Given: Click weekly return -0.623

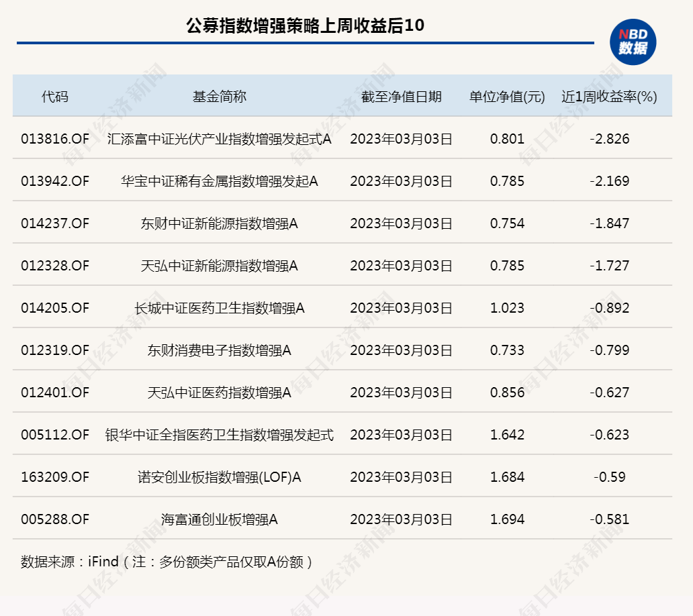Looking at the screenshot, I should tap(610, 435).
